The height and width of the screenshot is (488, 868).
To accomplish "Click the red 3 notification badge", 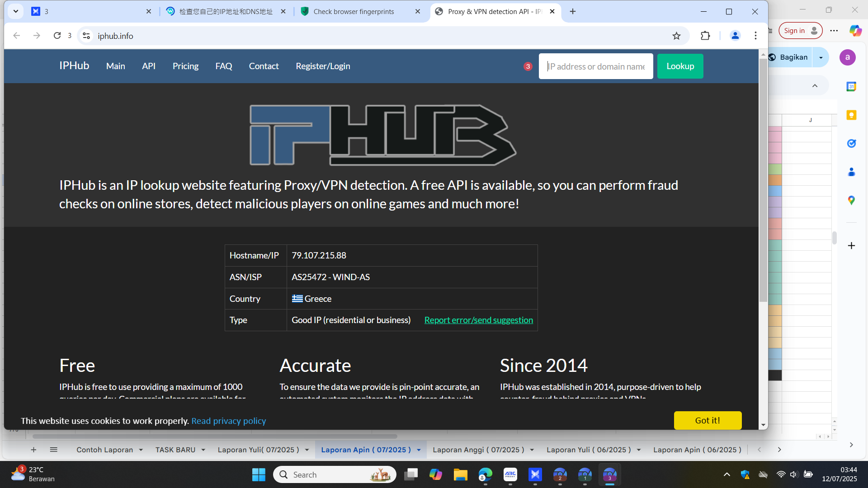I will (528, 66).
